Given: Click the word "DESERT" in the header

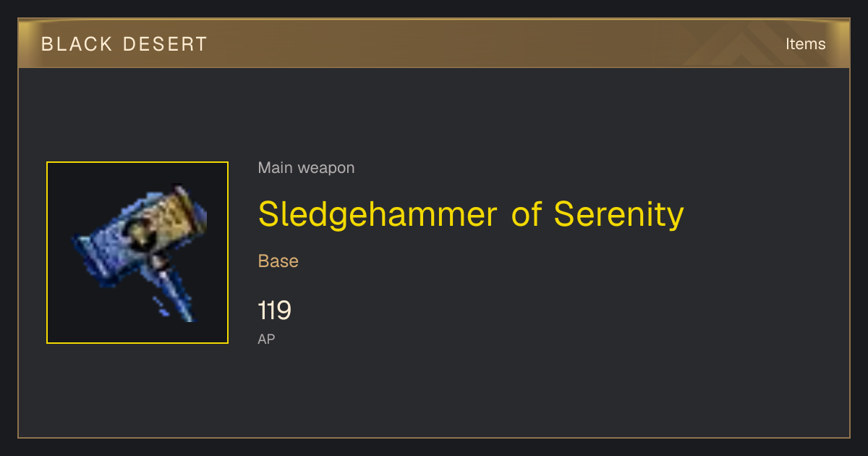Looking at the screenshot, I should point(165,44).
